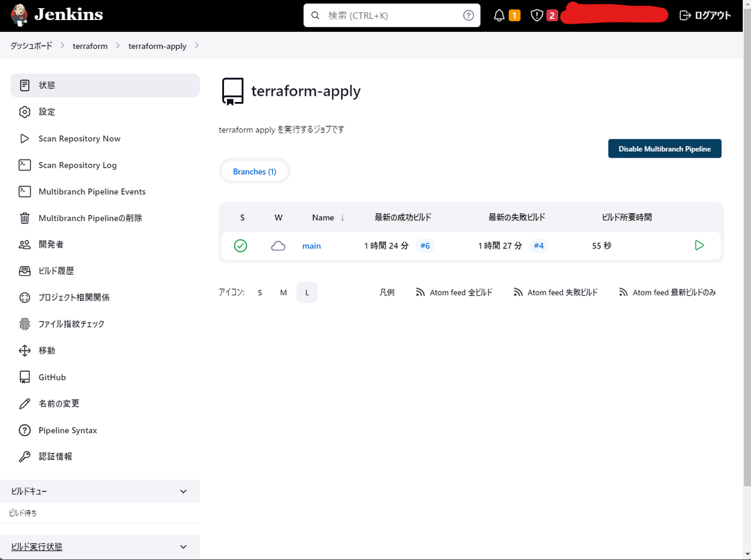Switch to the Branches (1) tab
This screenshot has width=751, height=560.
pyautogui.click(x=255, y=171)
